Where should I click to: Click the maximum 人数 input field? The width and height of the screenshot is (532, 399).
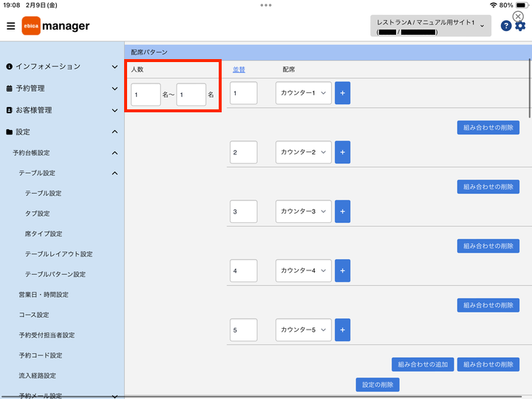pos(191,95)
